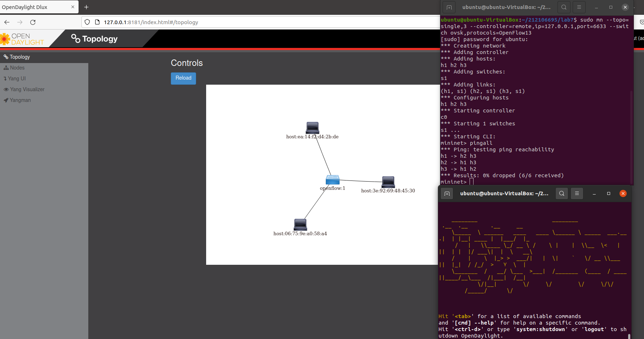Open new terminal tab icon in lower terminal
Viewport: 644px width, 339px height.
coord(447,193)
